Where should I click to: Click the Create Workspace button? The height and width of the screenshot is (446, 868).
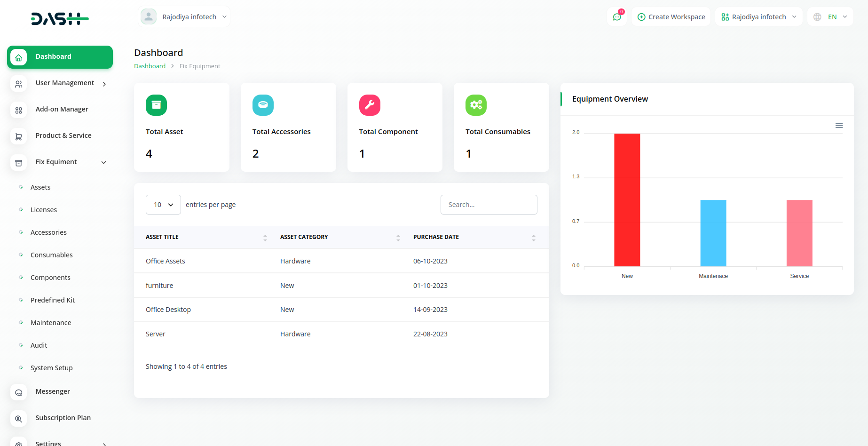coord(671,17)
